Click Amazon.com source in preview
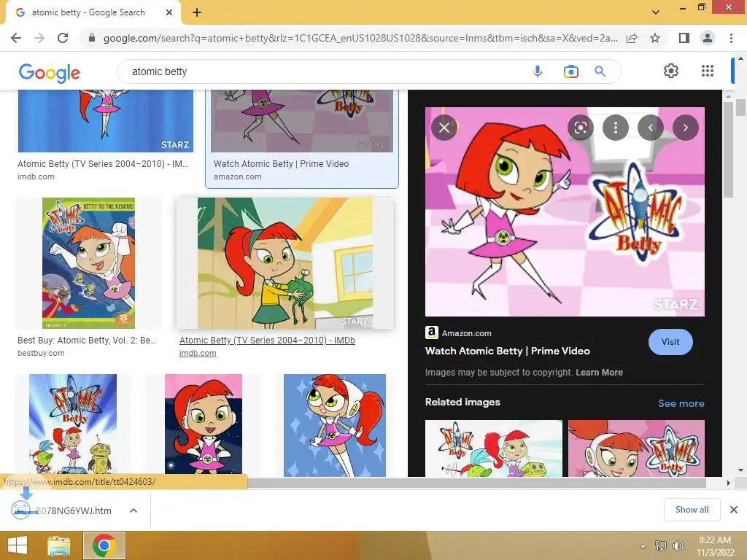The height and width of the screenshot is (560, 747). click(466, 333)
